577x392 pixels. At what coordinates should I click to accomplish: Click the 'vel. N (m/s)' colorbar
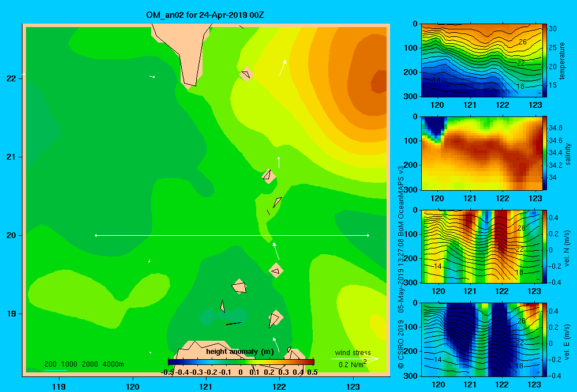tap(545, 246)
